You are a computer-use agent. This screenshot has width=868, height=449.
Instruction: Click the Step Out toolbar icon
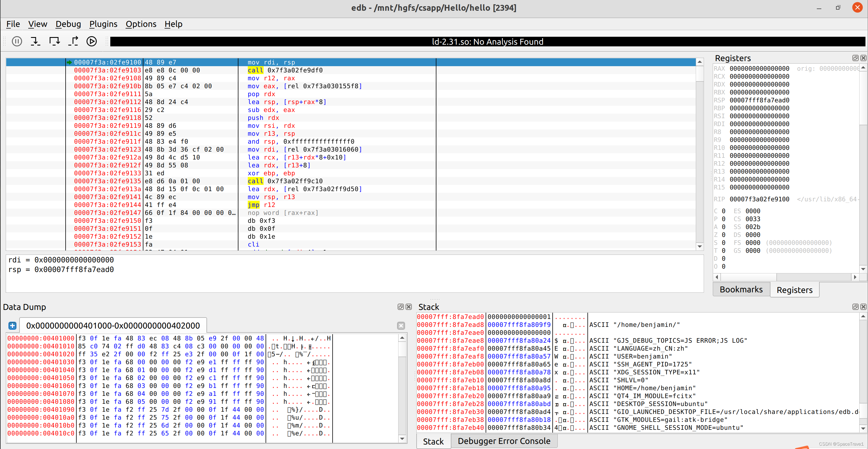pos(73,41)
